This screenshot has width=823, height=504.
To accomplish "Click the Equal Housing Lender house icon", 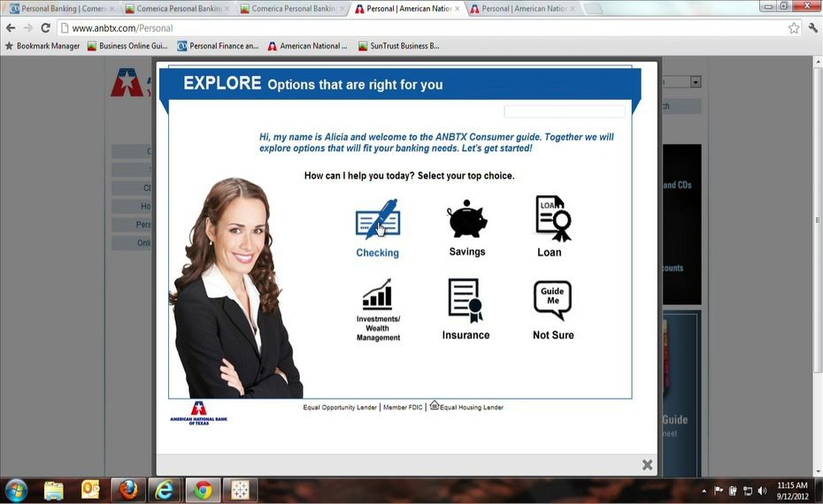I will point(435,405).
